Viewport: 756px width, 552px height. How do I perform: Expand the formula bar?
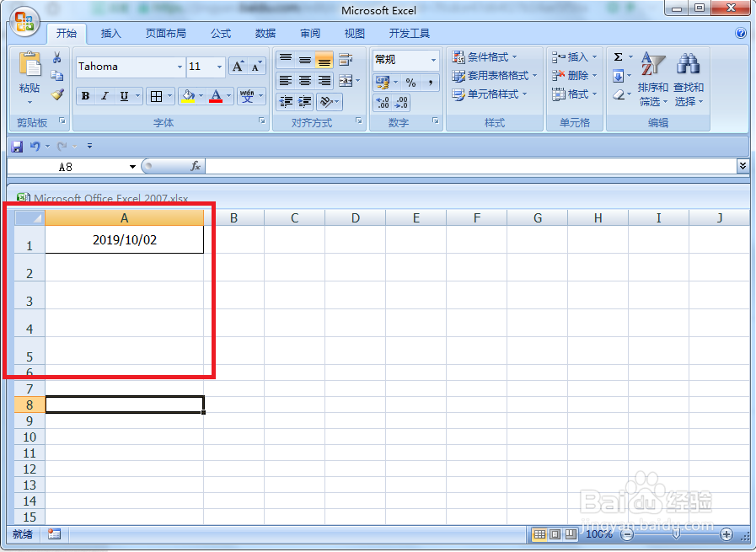click(x=743, y=166)
